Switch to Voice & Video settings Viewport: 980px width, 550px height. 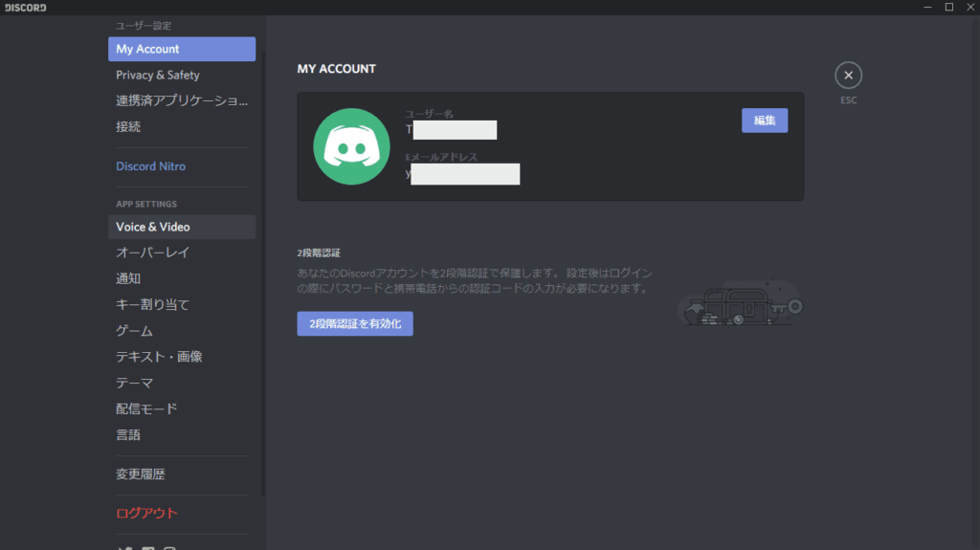click(x=182, y=227)
